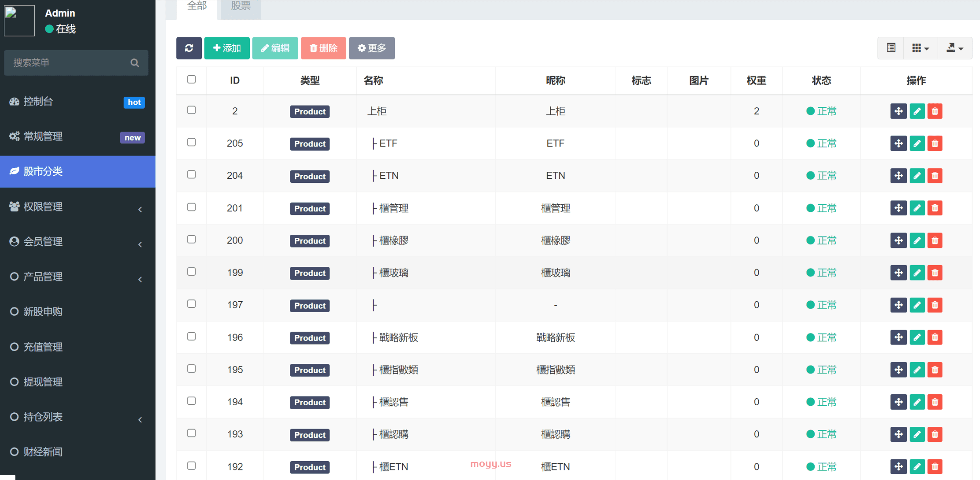Open the columns grid dropdown
The height and width of the screenshot is (480, 980).
click(x=921, y=48)
